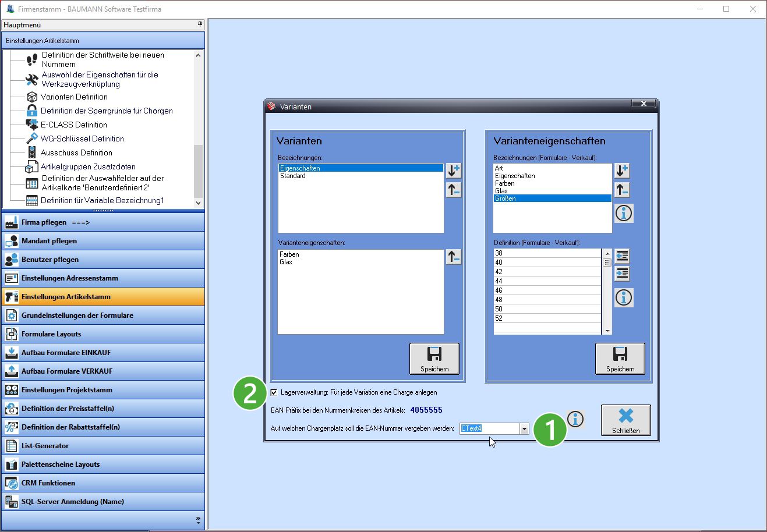Image resolution: width=767 pixels, height=532 pixels.
Task: Open Ausschuss Definition tree entry
Action: coord(76,152)
